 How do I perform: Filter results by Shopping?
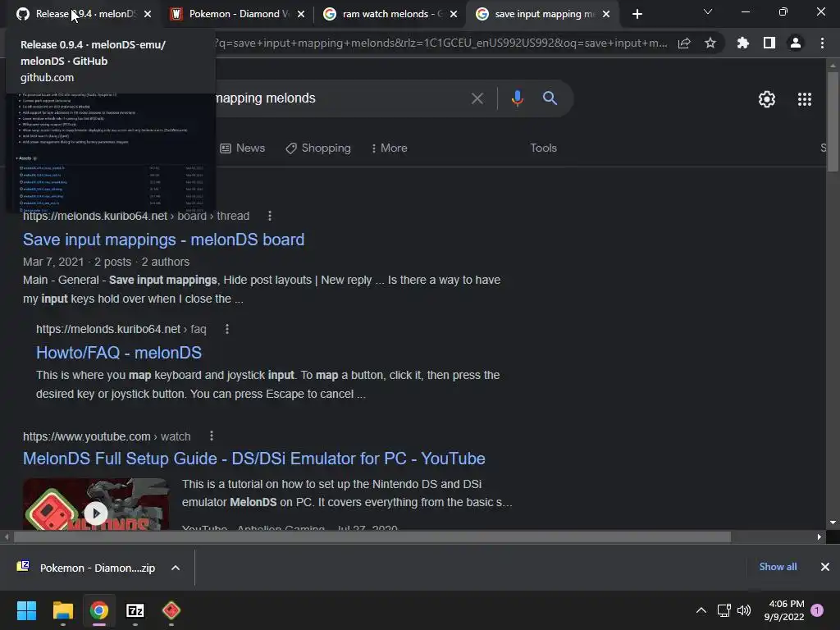(x=318, y=148)
